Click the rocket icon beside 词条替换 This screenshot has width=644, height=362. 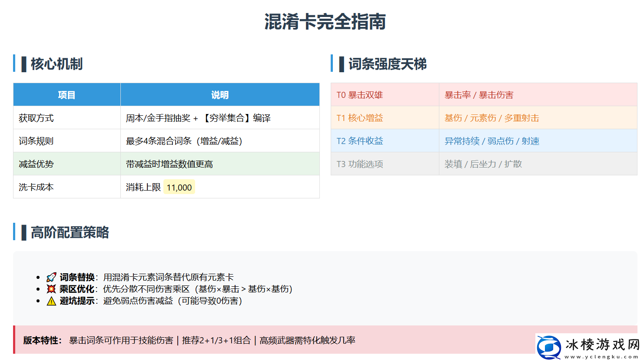pos(52,276)
